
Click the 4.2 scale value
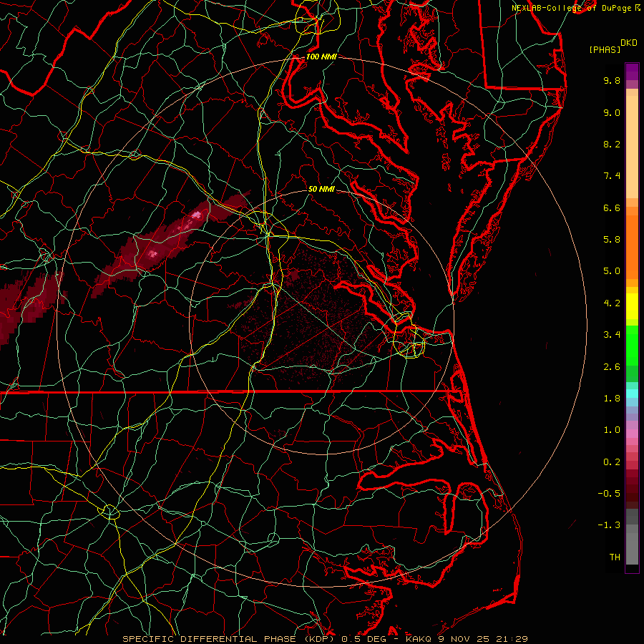612,303
